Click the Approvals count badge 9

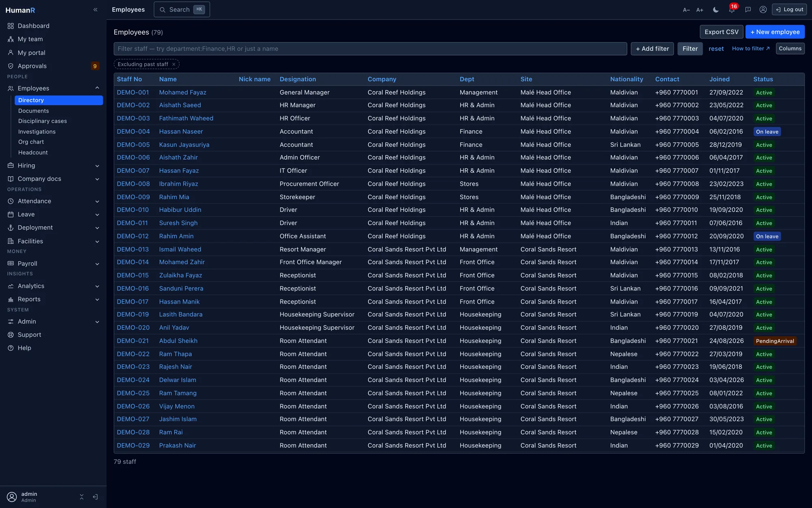click(x=95, y=66)
